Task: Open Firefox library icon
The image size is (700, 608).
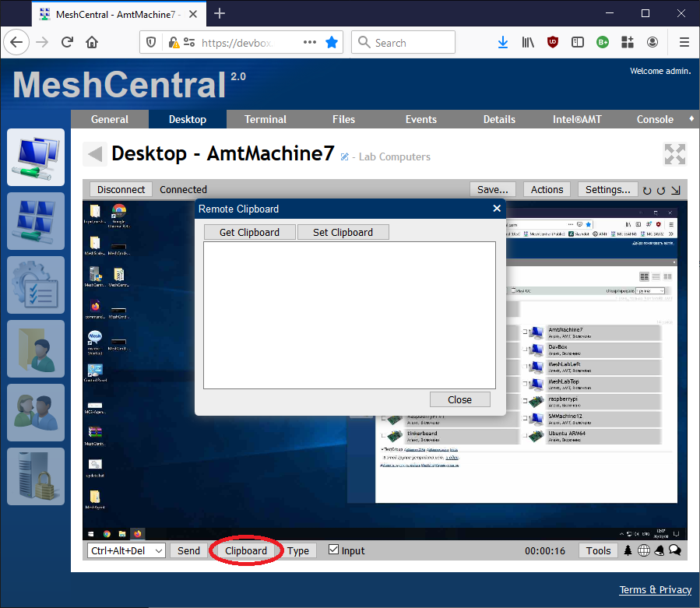Action: click(528, 42)
